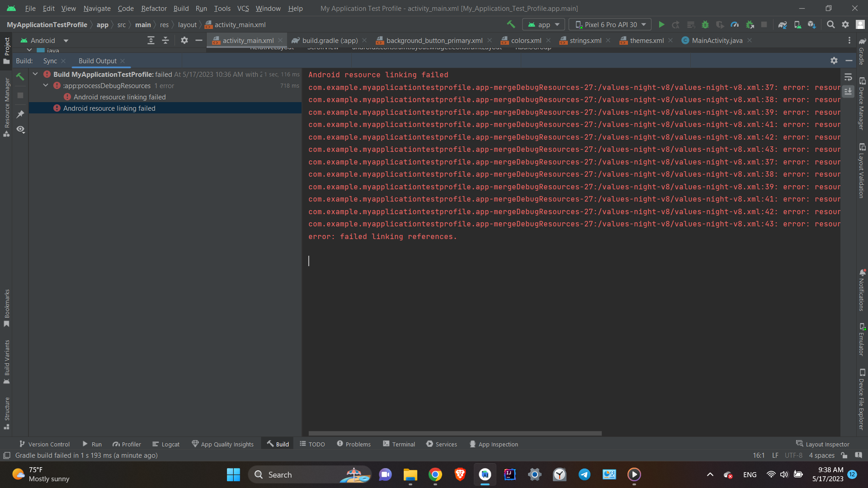The width and height of the screenshot is (868, 488).
Task: Click the Search Everywhere magnifier icon
Action: tap(830, 24)
